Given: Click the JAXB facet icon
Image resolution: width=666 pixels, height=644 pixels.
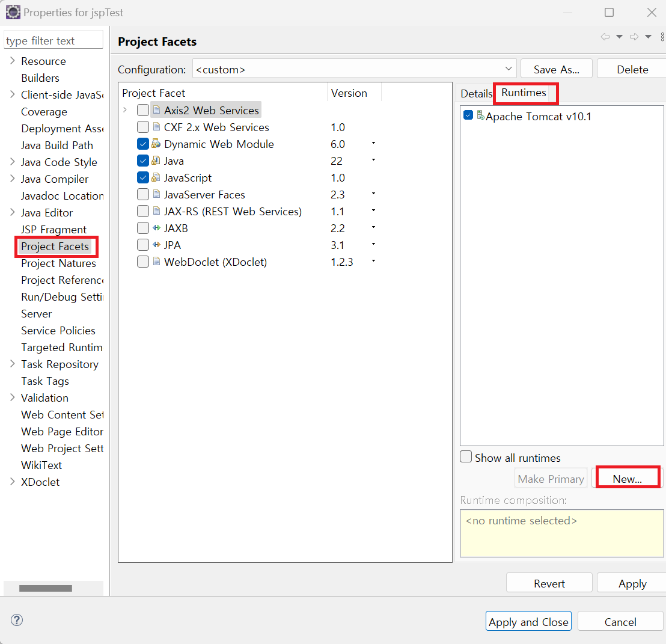Looking at the screenshot, I should 156,228.
